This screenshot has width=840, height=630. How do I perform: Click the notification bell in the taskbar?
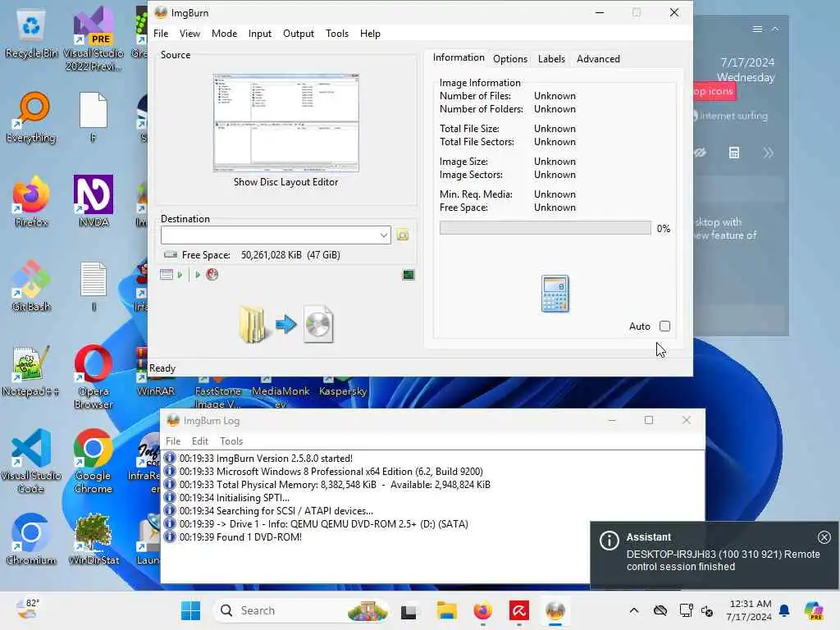[x=784, y=610]
